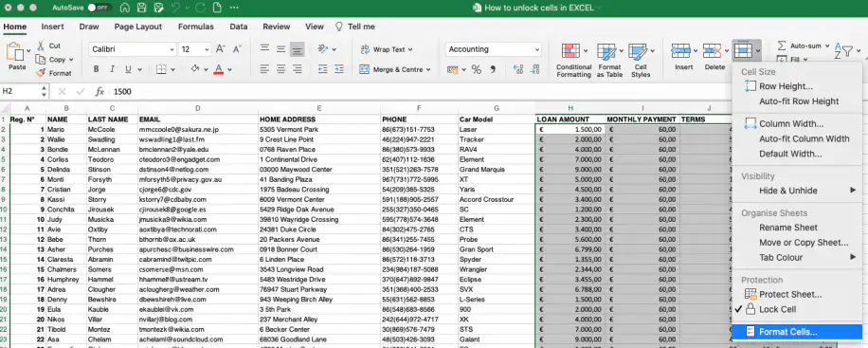868x348 pixels.
Task: Toggle Underline formatting
Action: [129, 69]
